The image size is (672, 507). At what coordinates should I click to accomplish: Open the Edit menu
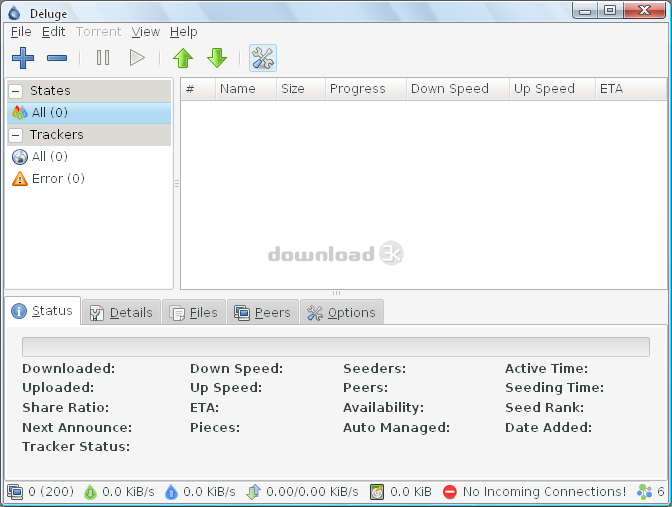tap(54, 32)
